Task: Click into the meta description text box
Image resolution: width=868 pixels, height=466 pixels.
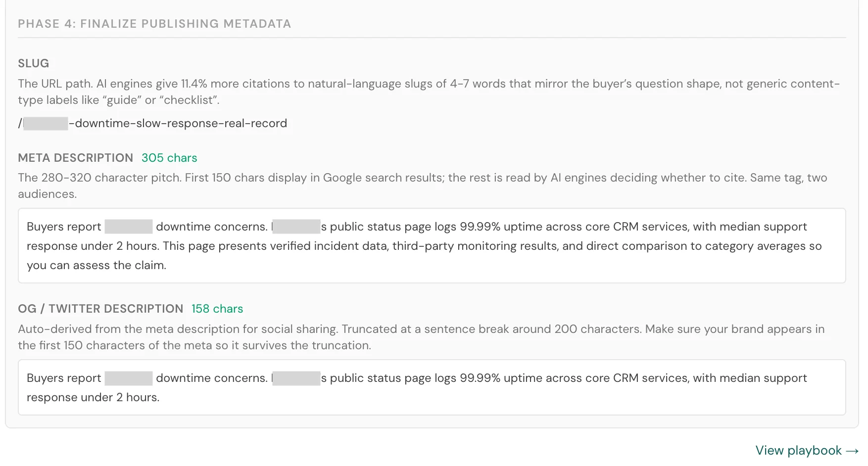Action: (432, 246)
